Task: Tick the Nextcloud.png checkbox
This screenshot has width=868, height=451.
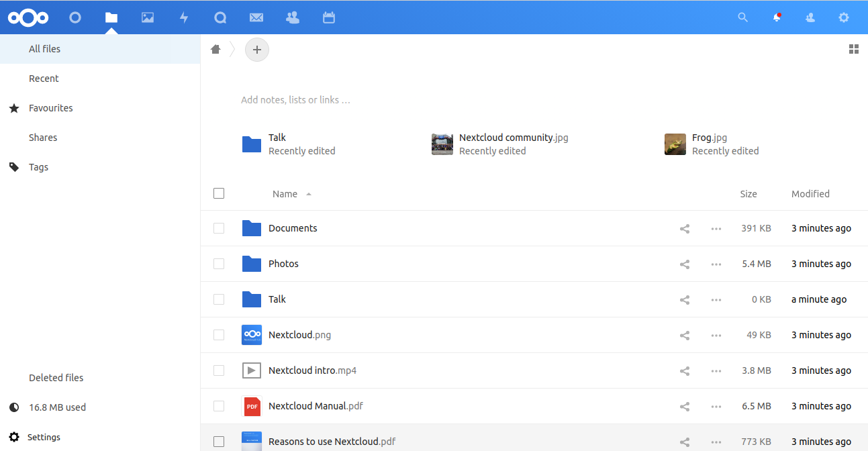Action: click(219, 335)
